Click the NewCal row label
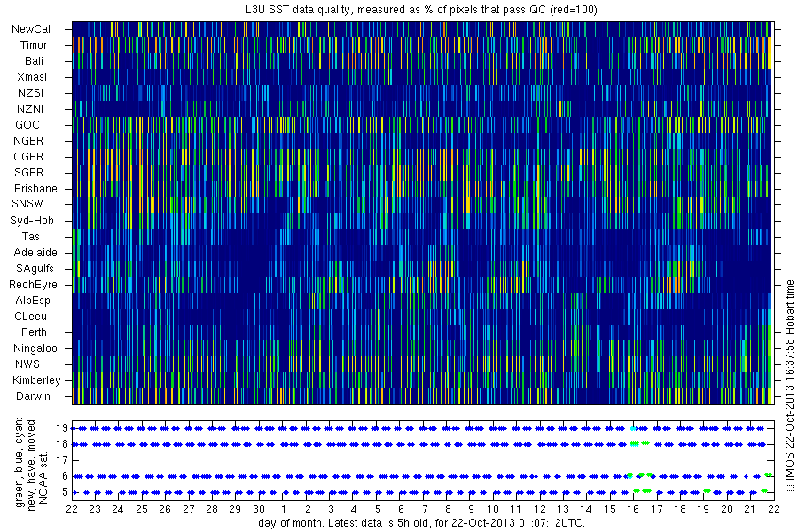The height and width of the screenshot is (532, 798). point(31,29)
